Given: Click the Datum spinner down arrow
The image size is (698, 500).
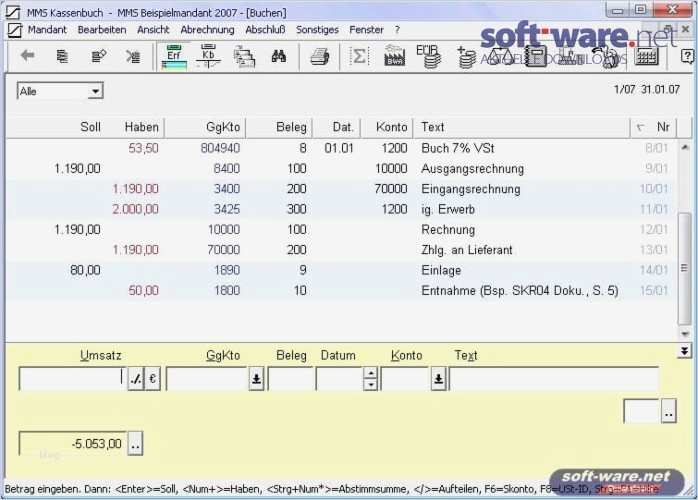Looking at the screenshot, I should pyautogui.click(x=370, y=384).
